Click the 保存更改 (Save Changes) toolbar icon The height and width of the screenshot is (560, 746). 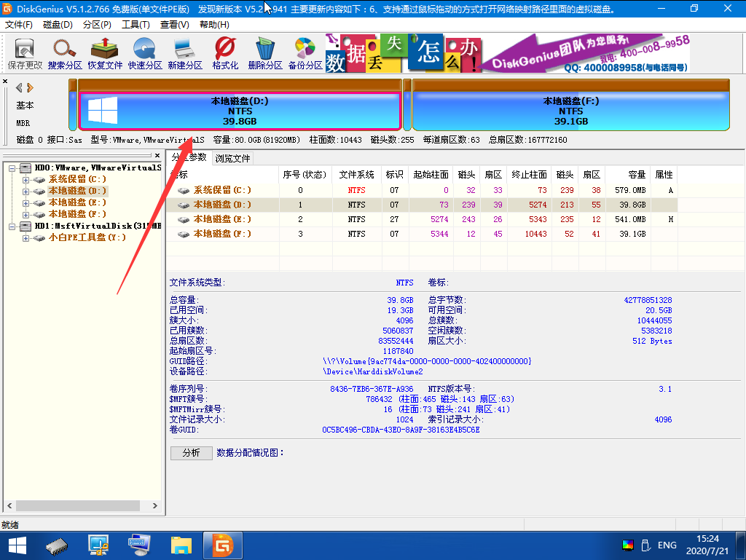[x=25, y=54]
